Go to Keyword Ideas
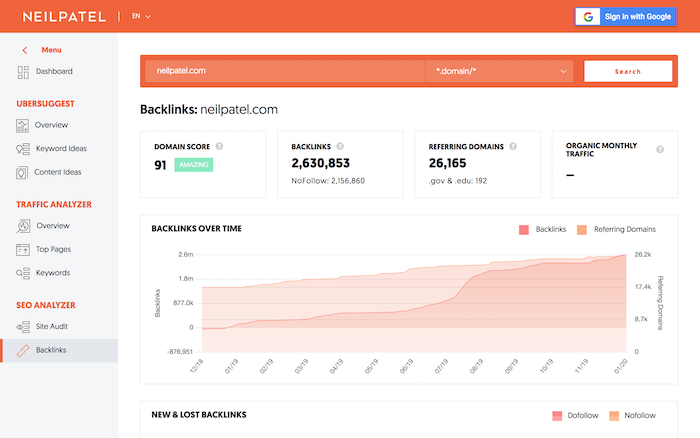The height and width of the screenshot is (438, 700). coord(59,149)
